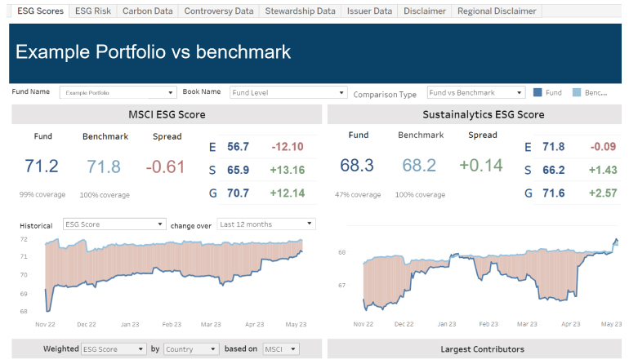Click the MSCI G score 70.7
Screen dimensions: 629x364
point(238,193)
